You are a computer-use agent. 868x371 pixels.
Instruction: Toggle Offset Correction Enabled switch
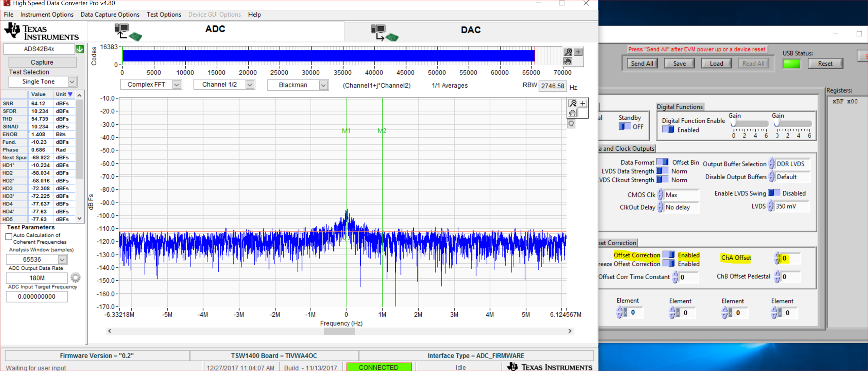668,255
